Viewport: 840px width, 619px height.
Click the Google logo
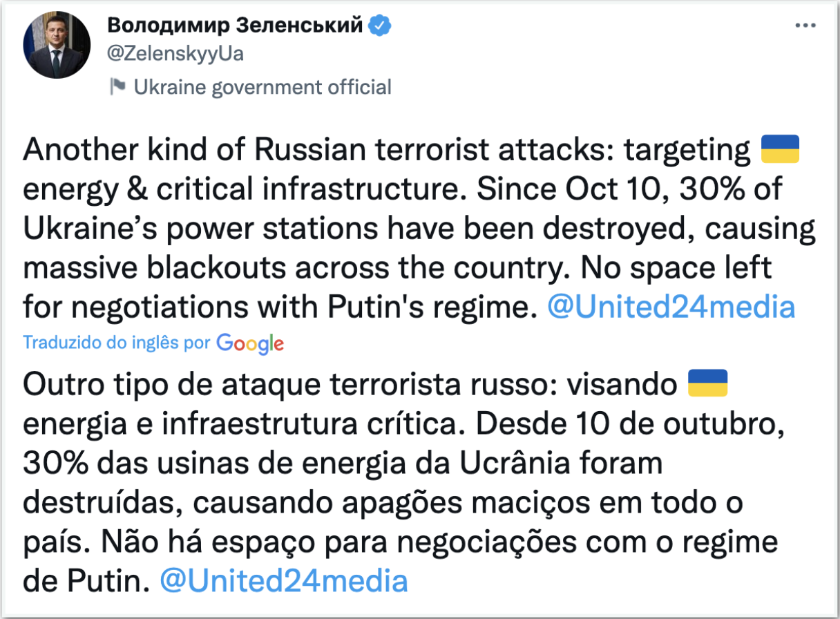250,343
